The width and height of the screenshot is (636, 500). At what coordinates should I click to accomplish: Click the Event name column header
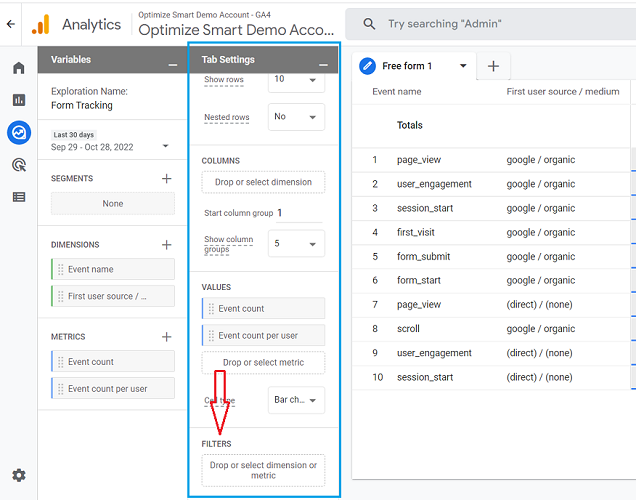397,92
